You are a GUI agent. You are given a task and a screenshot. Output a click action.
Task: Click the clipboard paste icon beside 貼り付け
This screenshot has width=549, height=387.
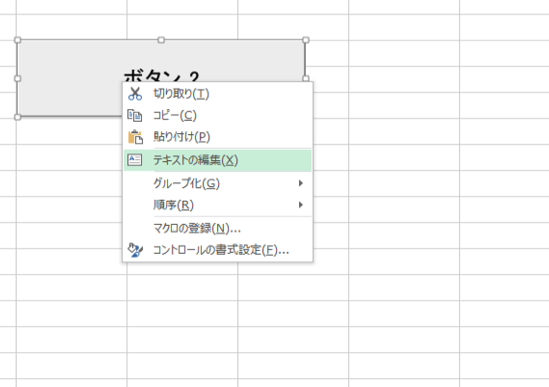click(135, 137)
